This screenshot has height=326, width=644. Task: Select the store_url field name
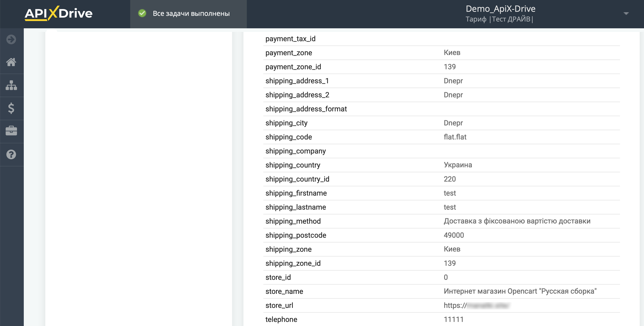click(x=279, y=305)
